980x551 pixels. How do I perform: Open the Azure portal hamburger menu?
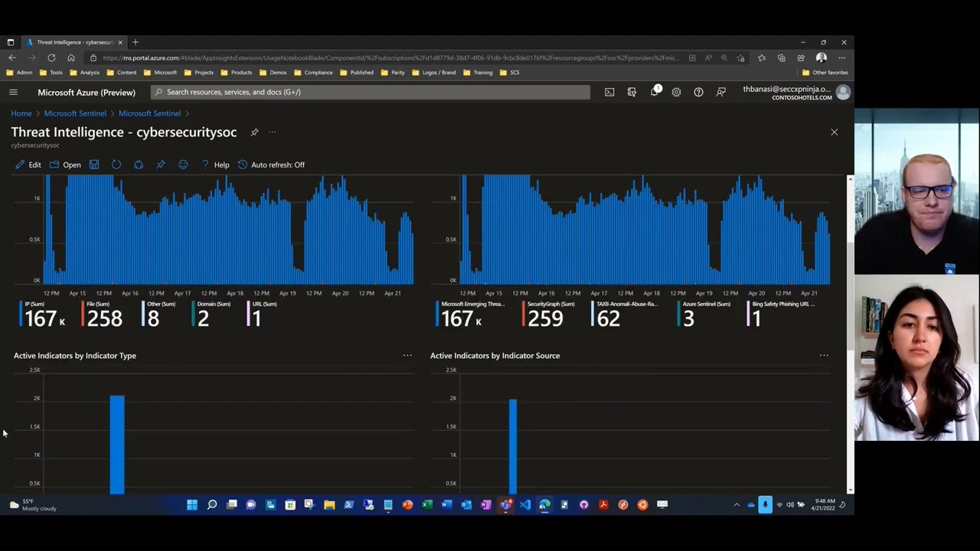pyautogui.click(x=13, y=92)
